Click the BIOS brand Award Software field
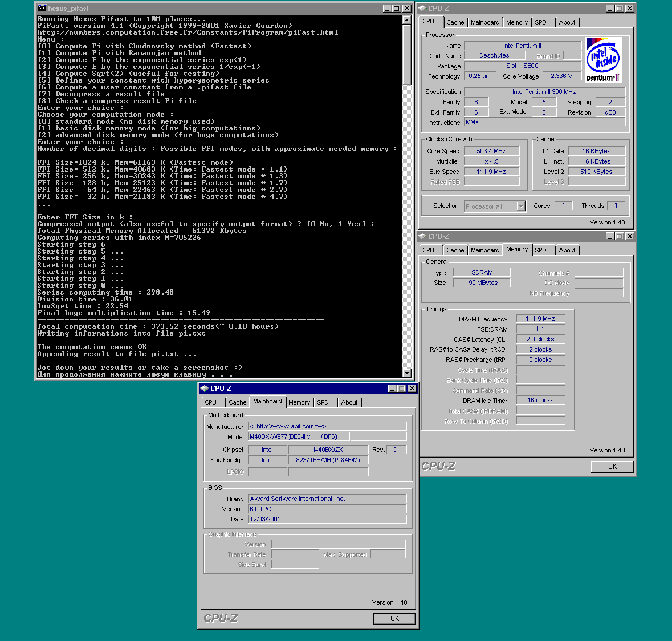672x641 pixels. (327, 499)
